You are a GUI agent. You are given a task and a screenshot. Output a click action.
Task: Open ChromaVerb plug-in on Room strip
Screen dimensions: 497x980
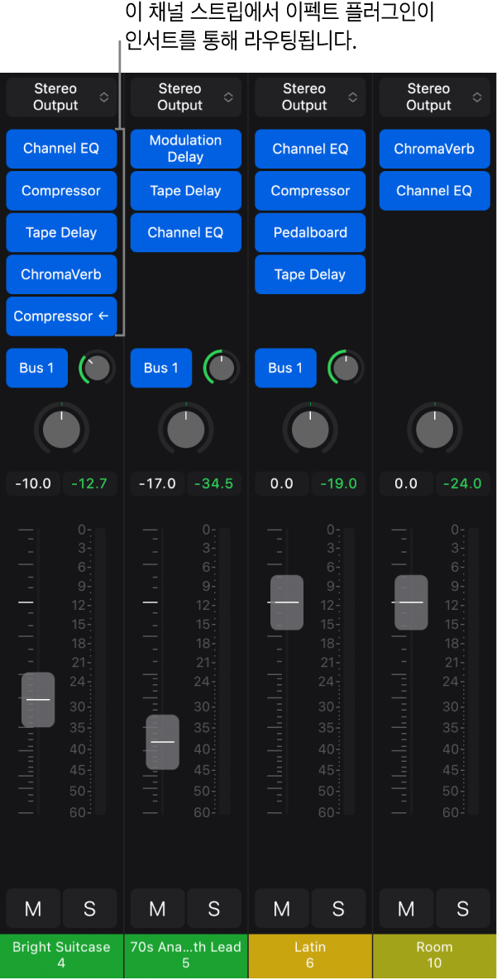434,149
